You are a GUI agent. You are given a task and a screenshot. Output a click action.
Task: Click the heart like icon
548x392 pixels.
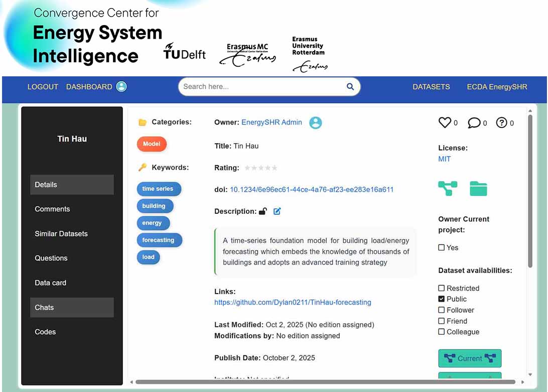pos(445,122)
